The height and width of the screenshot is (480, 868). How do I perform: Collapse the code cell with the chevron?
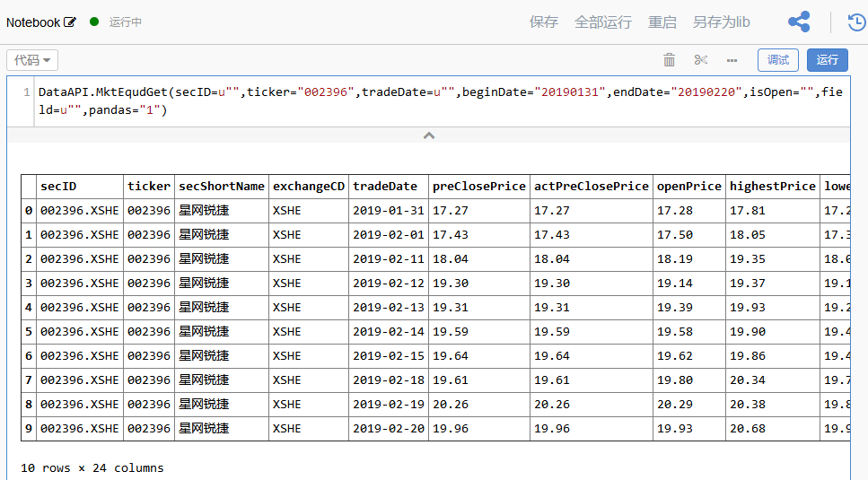429,135
